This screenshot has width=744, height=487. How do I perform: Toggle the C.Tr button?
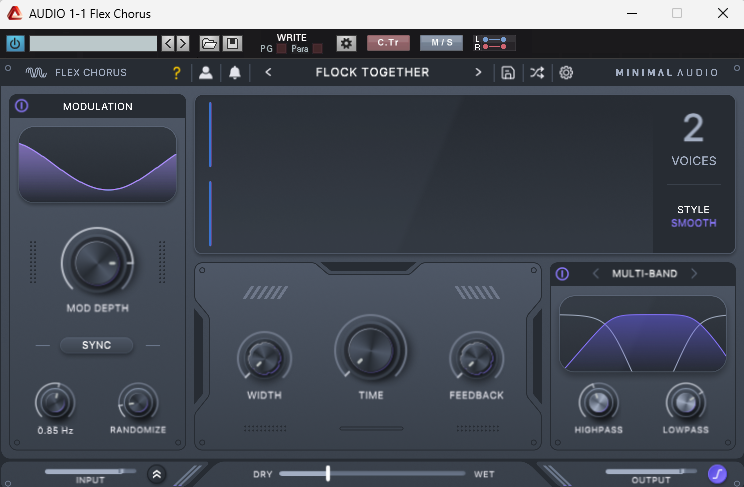388,43
